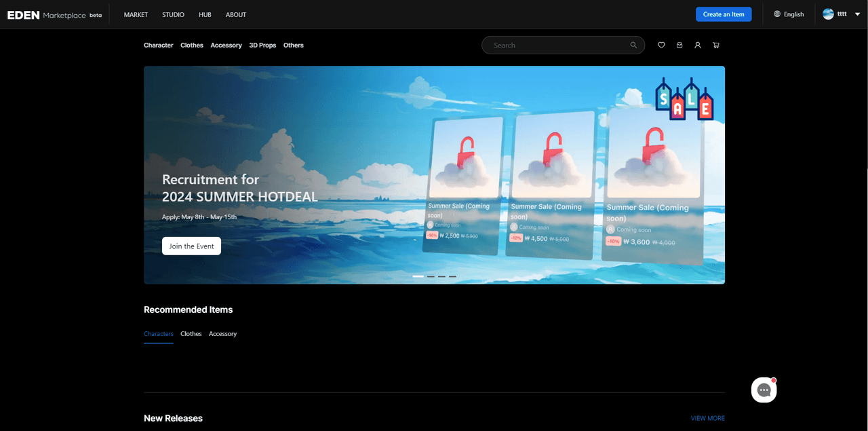Click the Create an Item button
868x431 pixels.
[723, 14]
